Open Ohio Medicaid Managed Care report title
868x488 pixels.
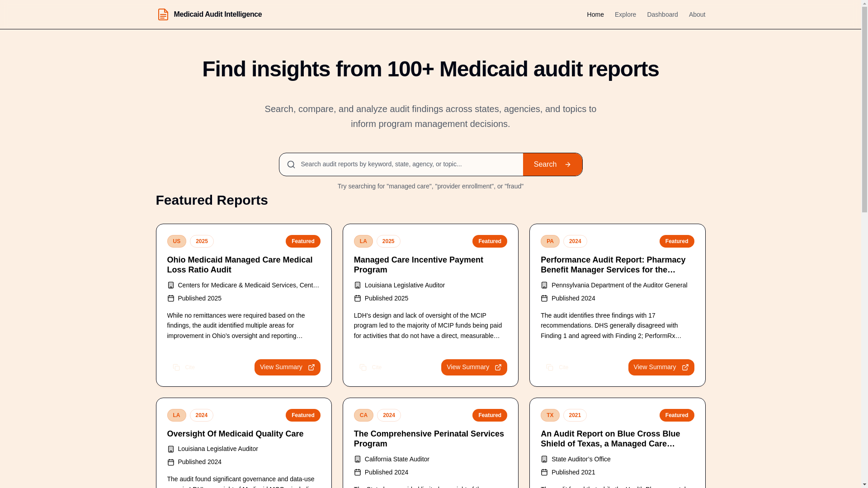pyautogui.click(x=244, y=265)
